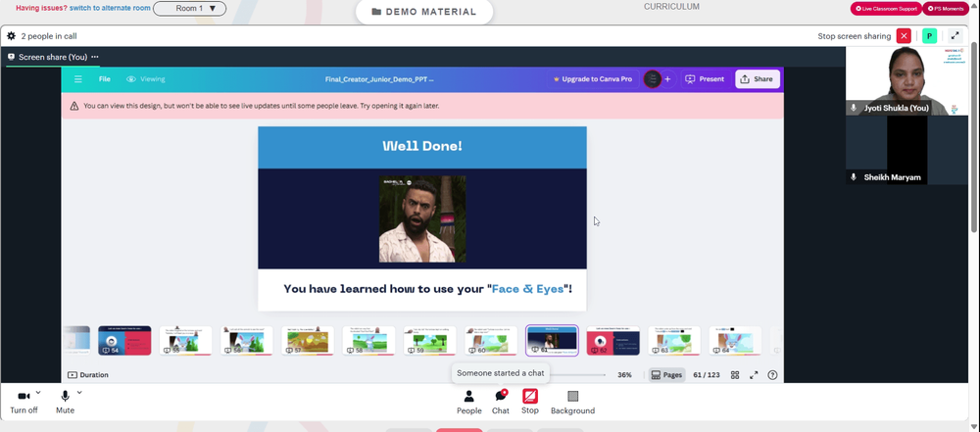The width and height of the screenshot is (980, 432).
Task: Click the Duration button
Action: click(88, 375)
